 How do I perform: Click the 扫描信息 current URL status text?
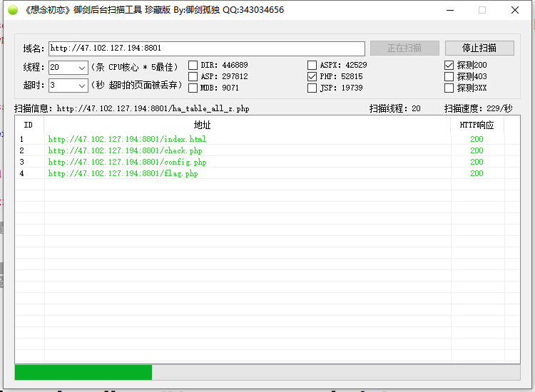pos(132,109)
